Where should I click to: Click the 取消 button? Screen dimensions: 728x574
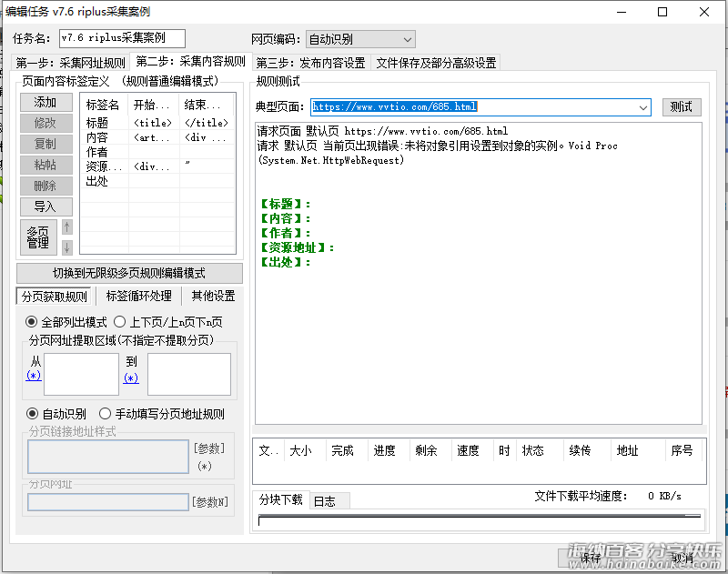point(682,559)
